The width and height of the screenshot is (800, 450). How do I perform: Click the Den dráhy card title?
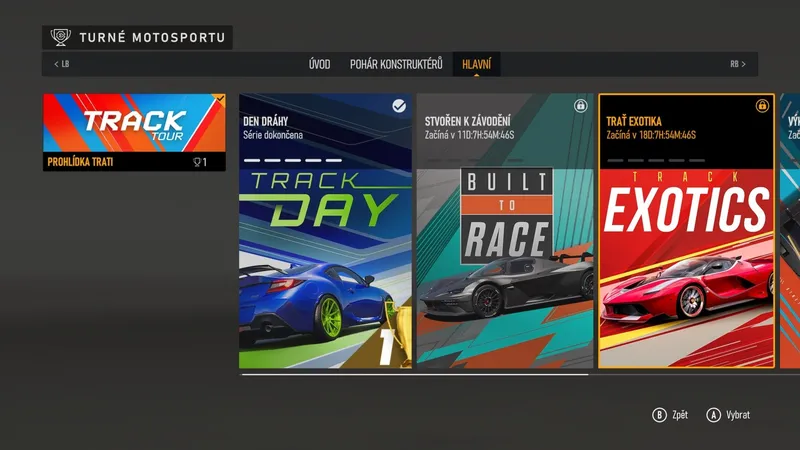pos(265,121)
